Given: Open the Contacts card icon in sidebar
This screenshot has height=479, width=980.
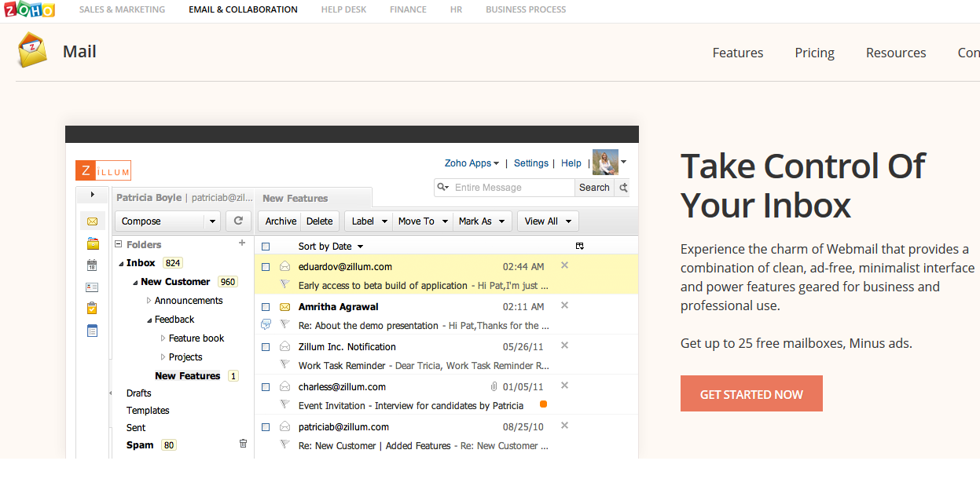Looking at the screenshot, I should [x=93, y=287].
